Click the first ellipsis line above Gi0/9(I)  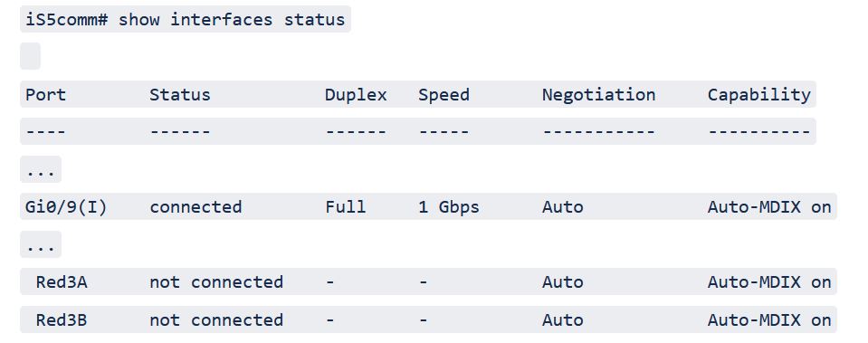[x=41, y=169]
